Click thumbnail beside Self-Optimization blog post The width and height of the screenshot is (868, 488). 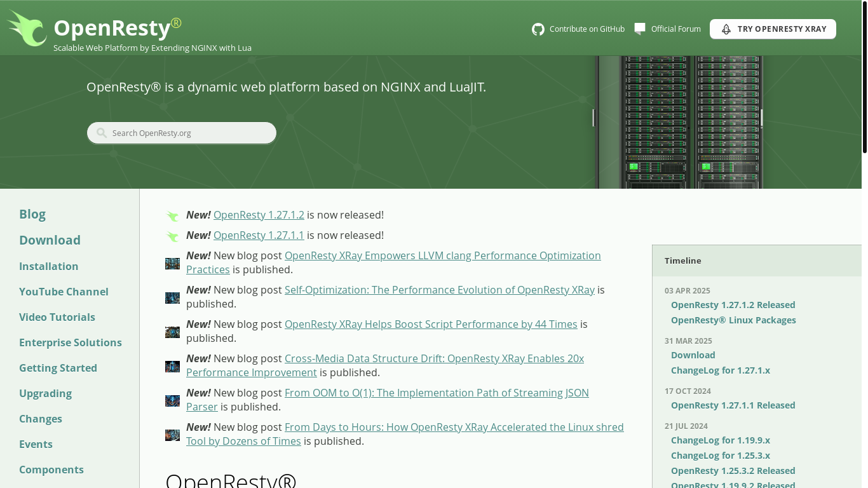click(x=172, y=298)
